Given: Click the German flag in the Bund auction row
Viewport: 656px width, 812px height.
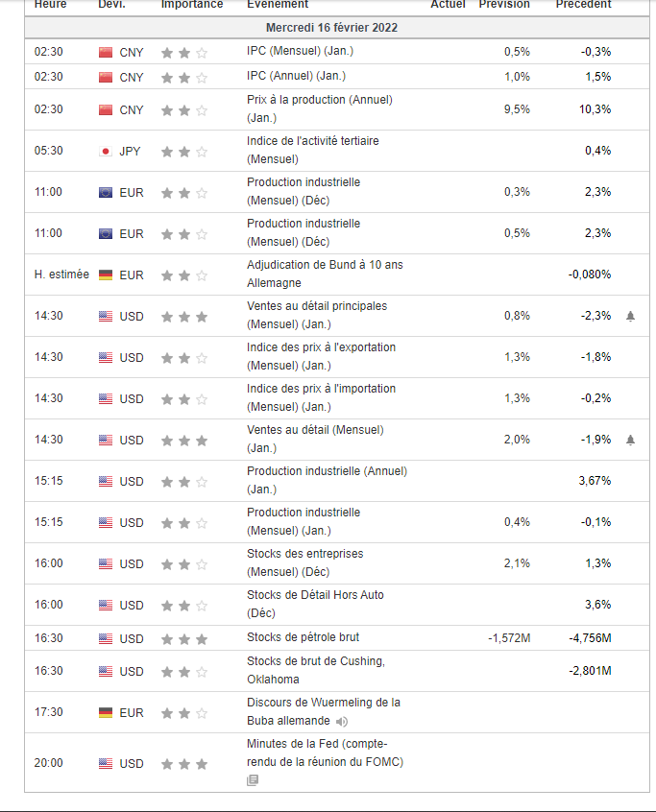Looking at the screenshot, I should 106,275.
